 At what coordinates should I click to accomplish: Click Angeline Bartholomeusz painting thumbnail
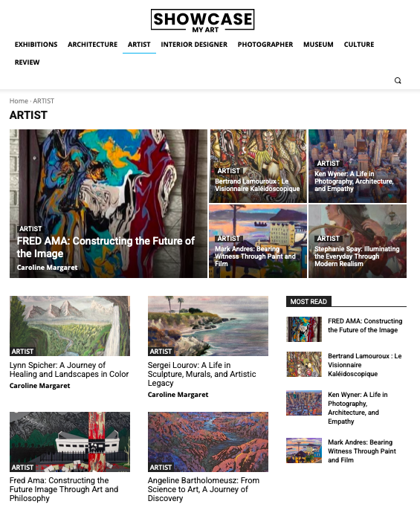[208, 442]
